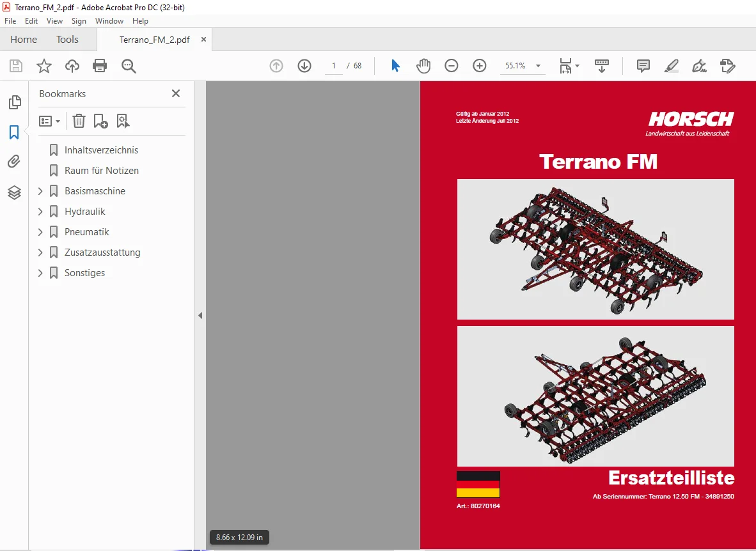Viewport: 756px width, 551px height.
Task: Go to previous page arrow
Action: pyautogui.click(x=276, y=66)
